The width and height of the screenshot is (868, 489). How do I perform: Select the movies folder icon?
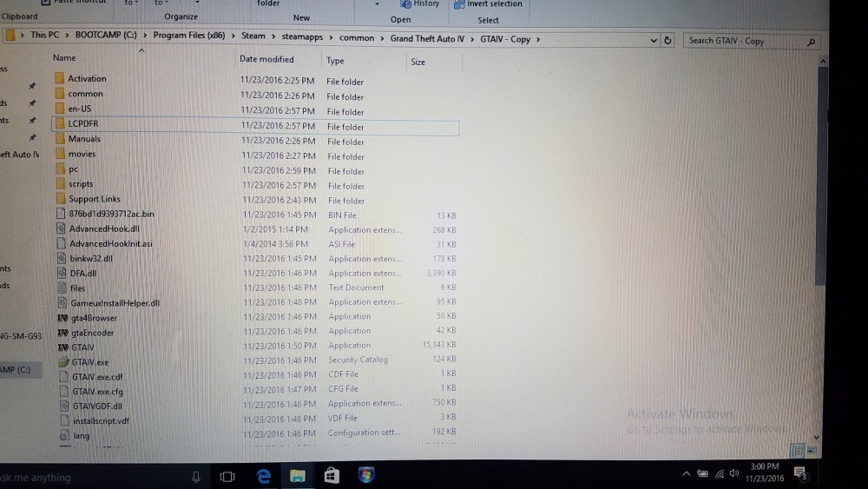point(61,154)
